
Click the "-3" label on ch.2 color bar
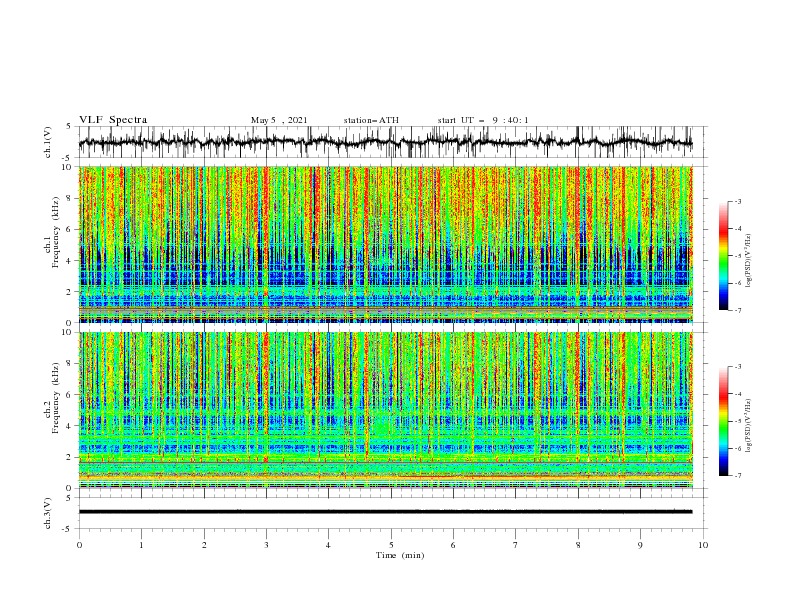tap(737, 367)
